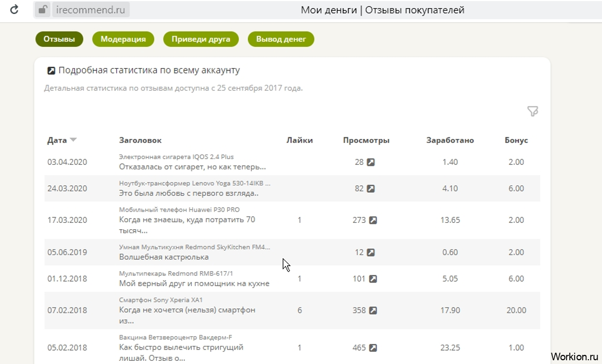Reload the page with the refresh icon
The height and width of the screenshot is (364, 602).
14,10
